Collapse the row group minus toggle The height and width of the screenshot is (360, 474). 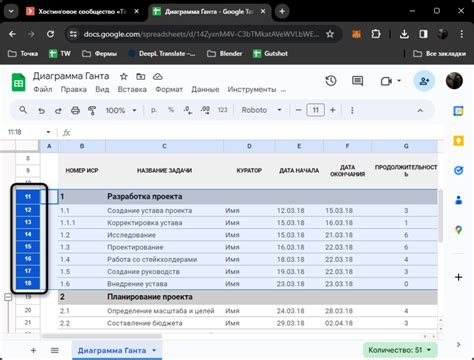click(x=8, y=297)
